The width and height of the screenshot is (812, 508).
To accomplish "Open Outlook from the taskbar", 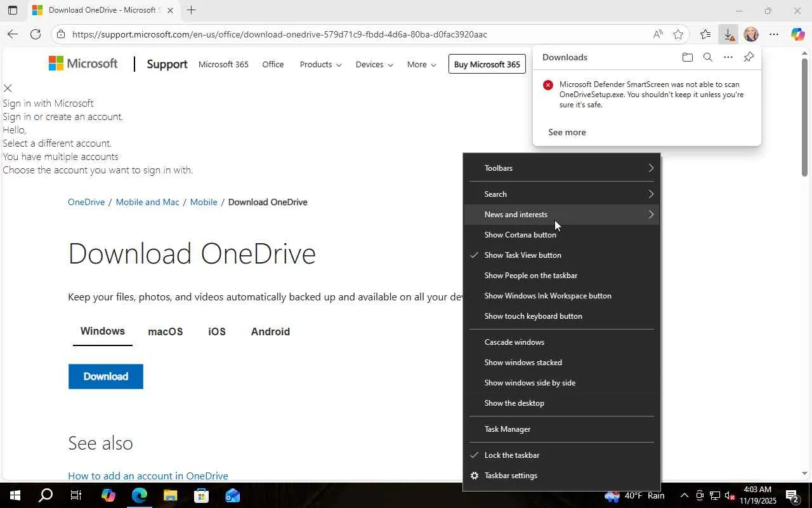I will [x=232, y=495].
